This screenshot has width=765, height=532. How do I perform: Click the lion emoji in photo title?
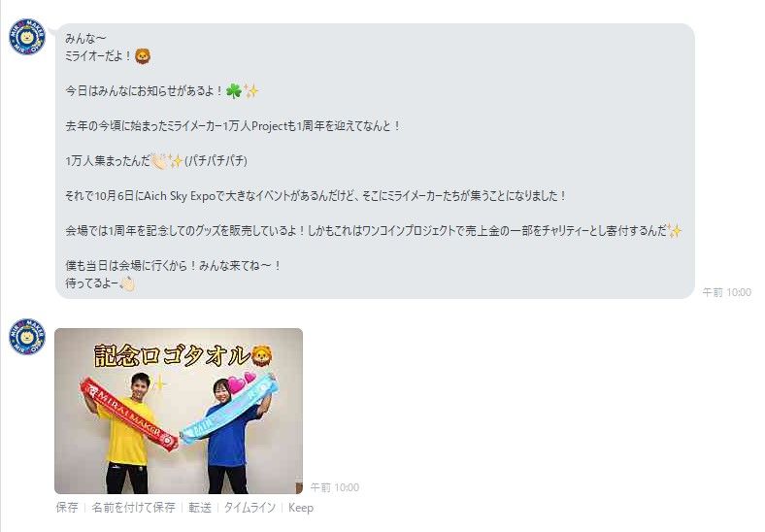pos(261,355)
